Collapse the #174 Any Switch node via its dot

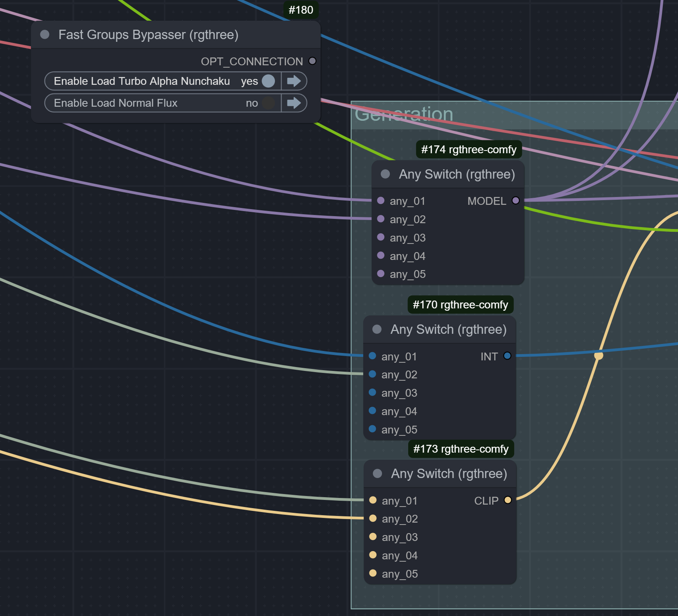click(x=385, y=174)
